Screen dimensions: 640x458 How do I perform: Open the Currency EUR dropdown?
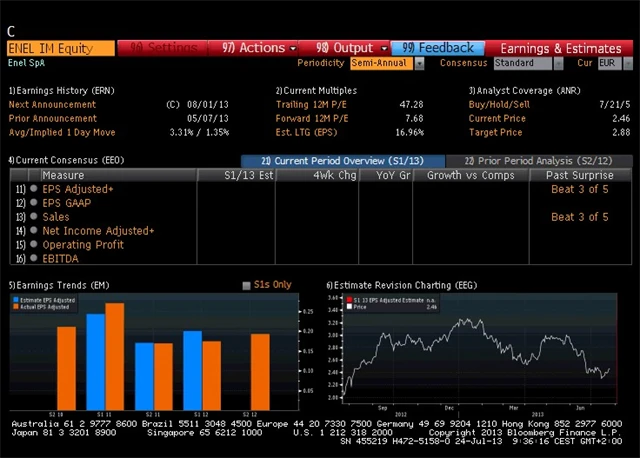624,63
